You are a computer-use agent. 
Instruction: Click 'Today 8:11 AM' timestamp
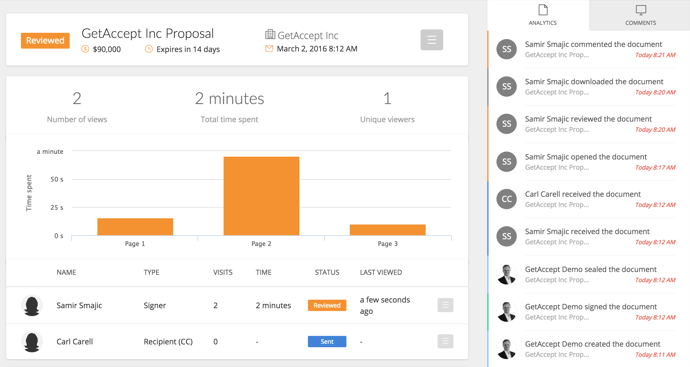coord(655,355)
